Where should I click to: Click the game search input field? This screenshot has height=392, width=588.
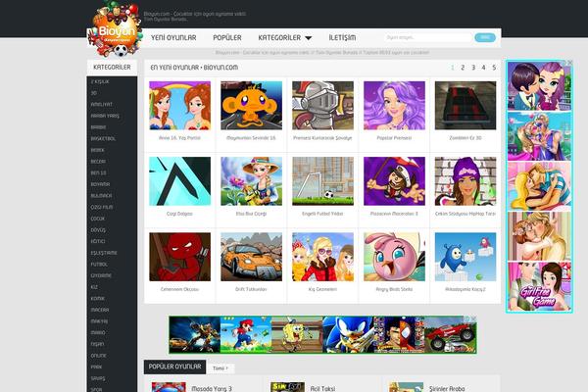click(x=428, y=37)
